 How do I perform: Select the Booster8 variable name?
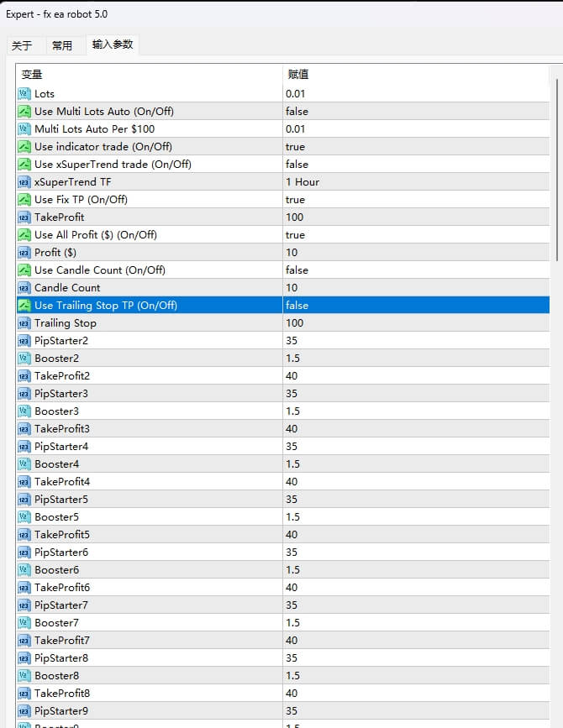click(x=56, y=676)
